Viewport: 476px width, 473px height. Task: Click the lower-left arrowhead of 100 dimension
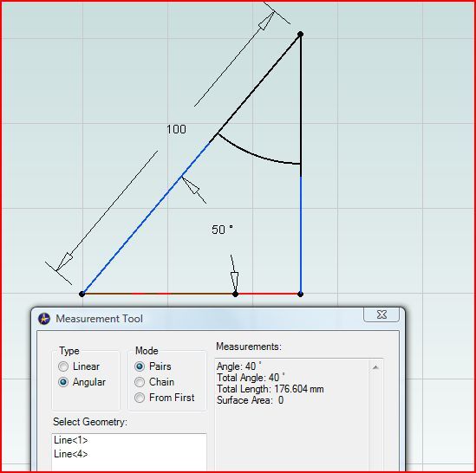coord(64,262)
